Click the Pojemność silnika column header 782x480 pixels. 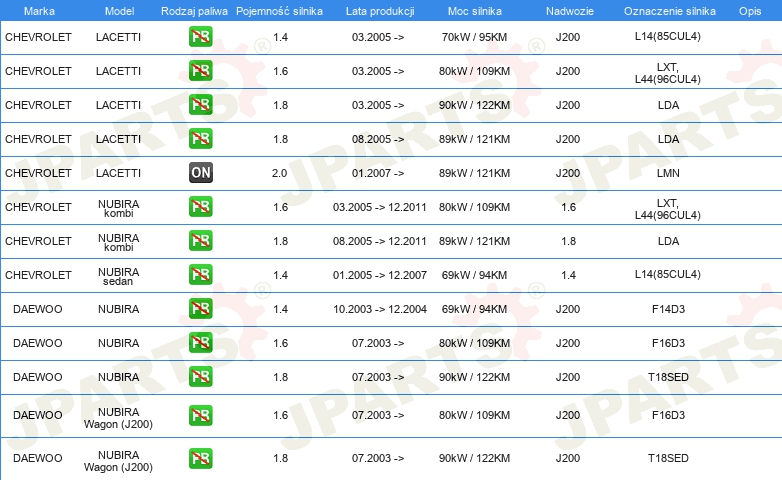279,11
